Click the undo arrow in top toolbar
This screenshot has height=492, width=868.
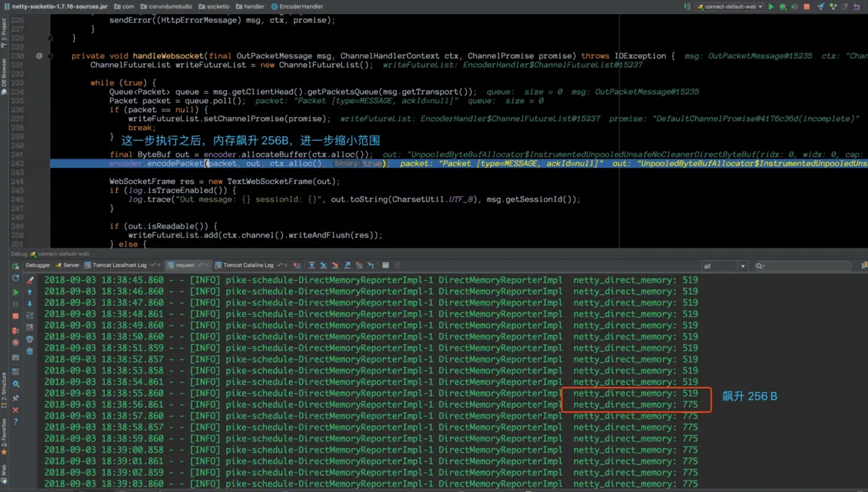[x=857, y=7]
